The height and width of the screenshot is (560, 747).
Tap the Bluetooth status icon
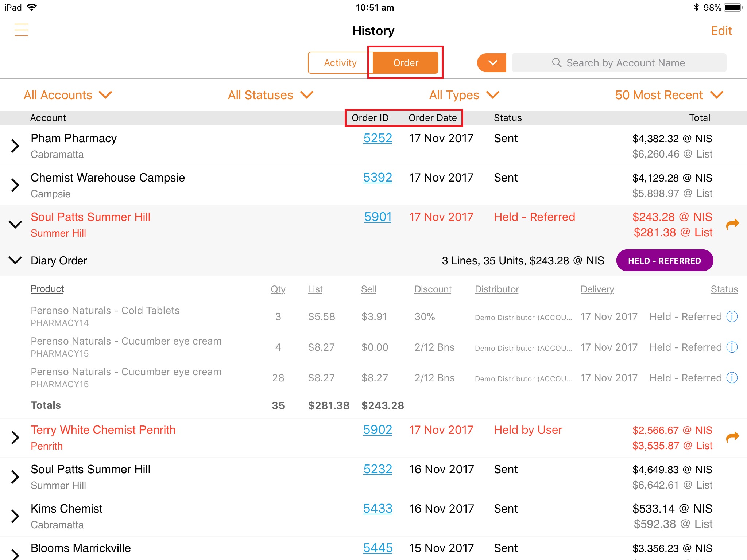click(x=696, y=7)
